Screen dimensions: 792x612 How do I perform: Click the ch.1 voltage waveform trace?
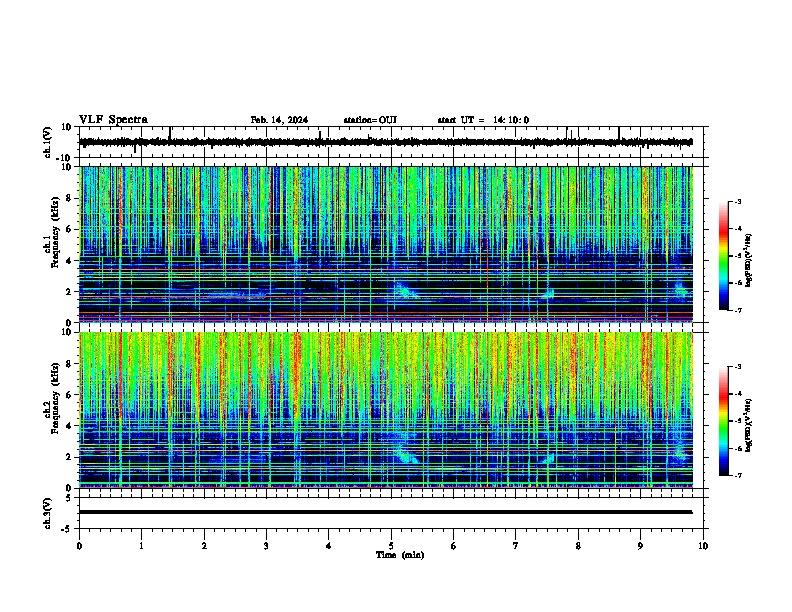pyautogui.click(x=385, y=142)
